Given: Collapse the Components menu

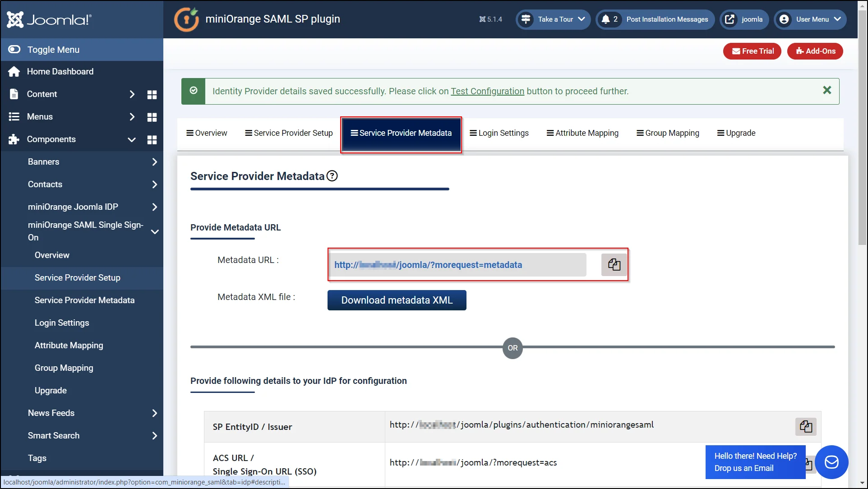Looking at the screenshot, I should pos(132,139).
